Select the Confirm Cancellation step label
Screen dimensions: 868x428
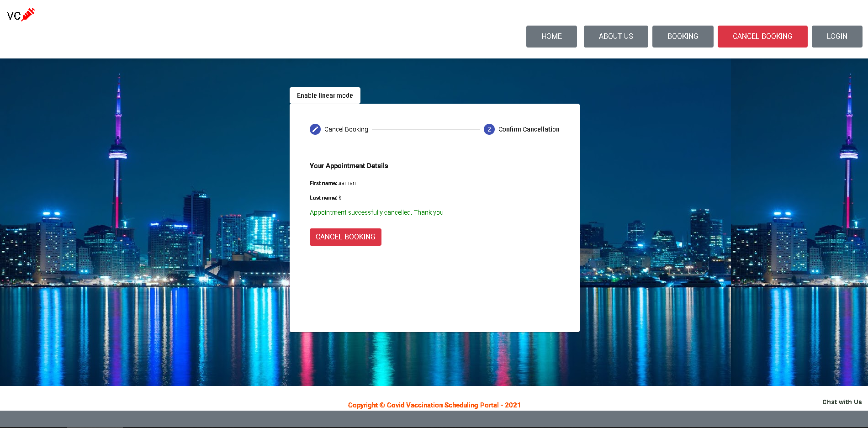[x=529, y=129]
